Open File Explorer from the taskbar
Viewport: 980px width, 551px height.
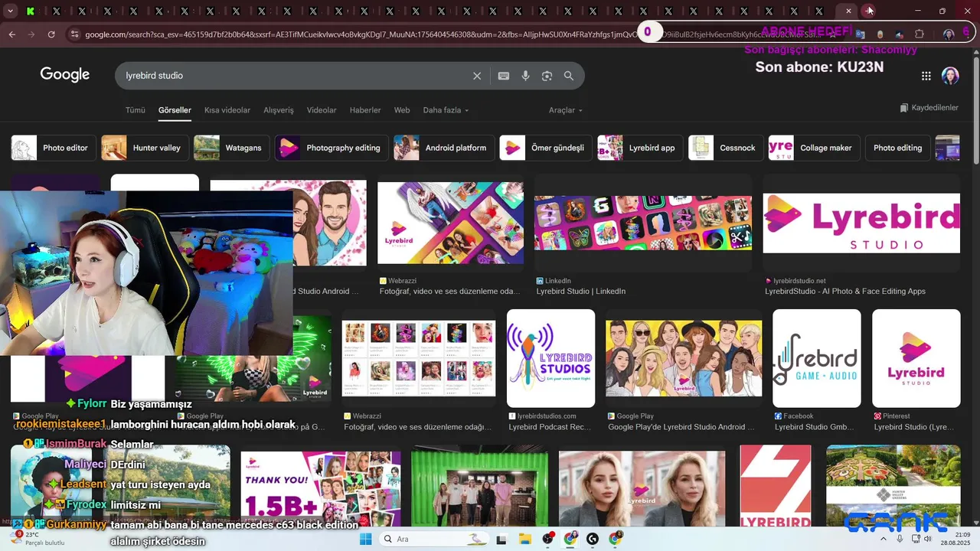pyautogui.click(x=525, y=539)
